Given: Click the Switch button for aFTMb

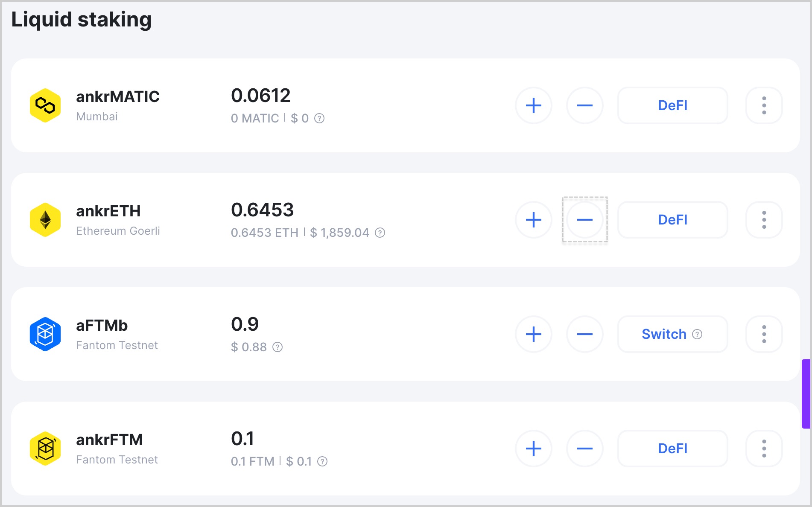Looking at the screenshot, I should [672, 334].
